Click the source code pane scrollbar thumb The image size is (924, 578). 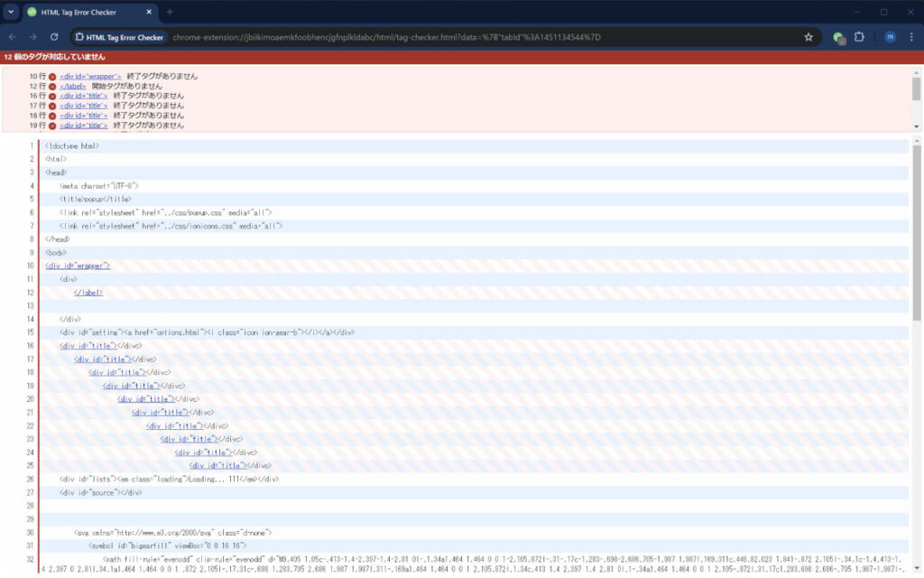click(917, 234)
